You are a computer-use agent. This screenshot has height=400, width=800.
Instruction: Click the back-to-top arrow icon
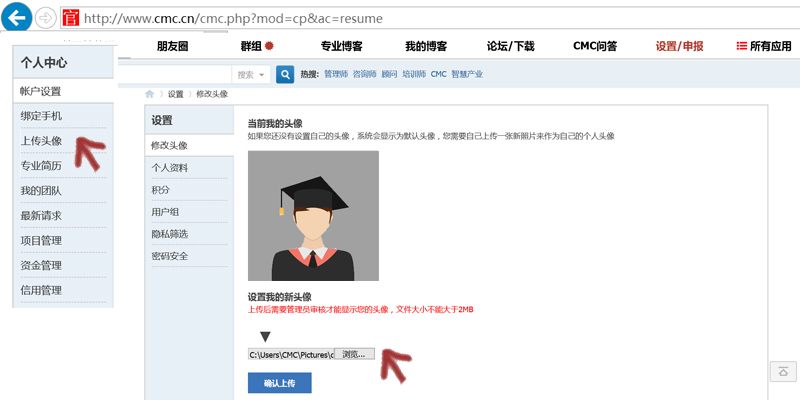tap(783, 371)
